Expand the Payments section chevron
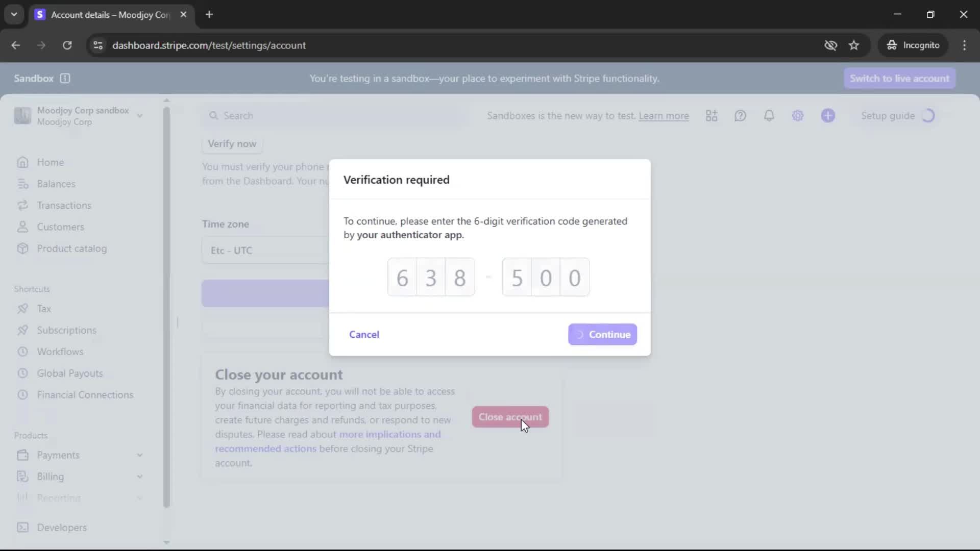The image size is (980, 551). tap(139, 455)
